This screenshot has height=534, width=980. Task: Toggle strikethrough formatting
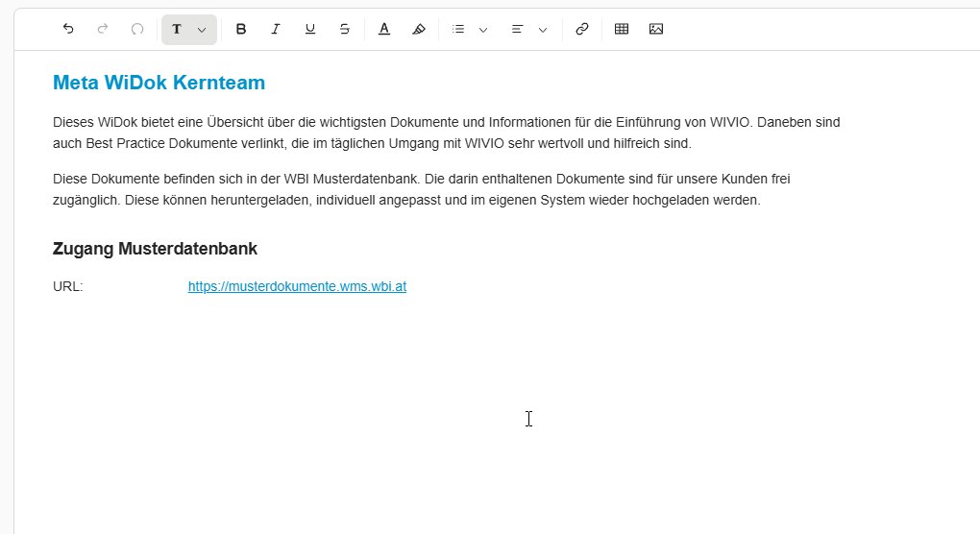tap(344, 29)
